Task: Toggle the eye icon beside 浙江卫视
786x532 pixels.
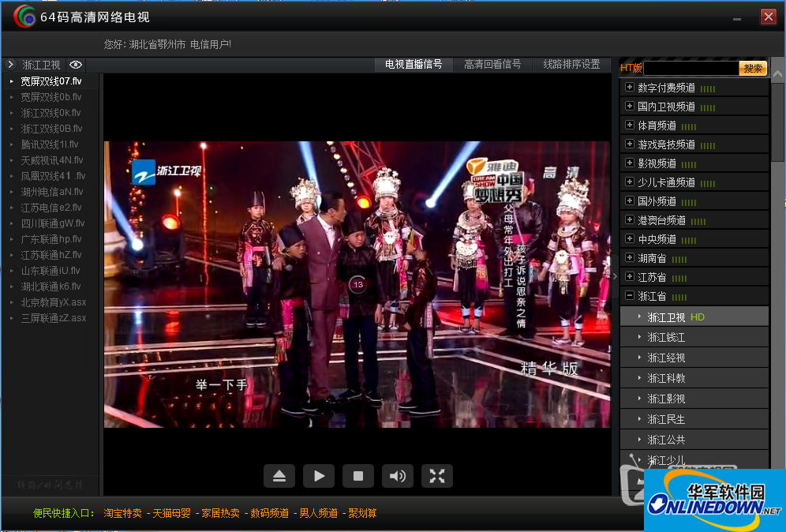Action: pyautogui.click(x=75, y=65)
